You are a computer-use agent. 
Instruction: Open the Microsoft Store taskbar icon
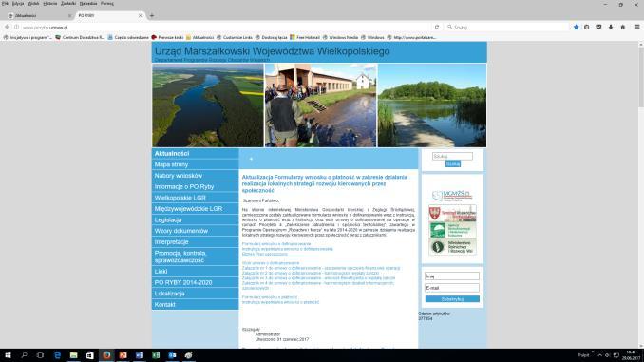90,355
